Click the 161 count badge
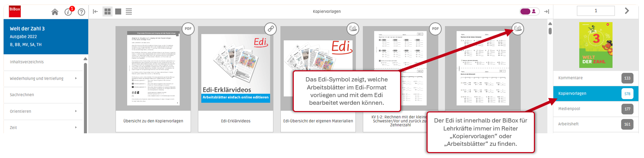644x158 pixels. [627, 124]
